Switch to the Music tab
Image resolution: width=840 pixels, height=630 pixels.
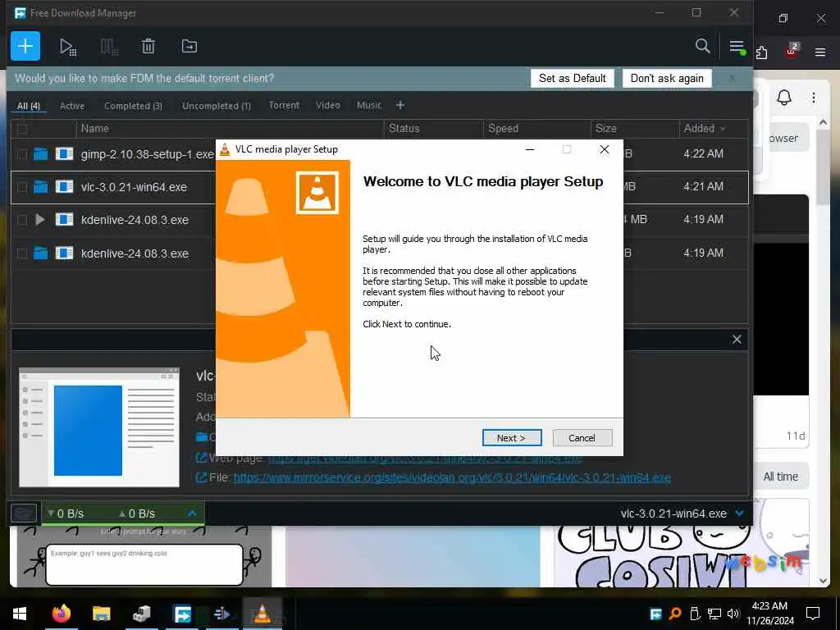369,105
